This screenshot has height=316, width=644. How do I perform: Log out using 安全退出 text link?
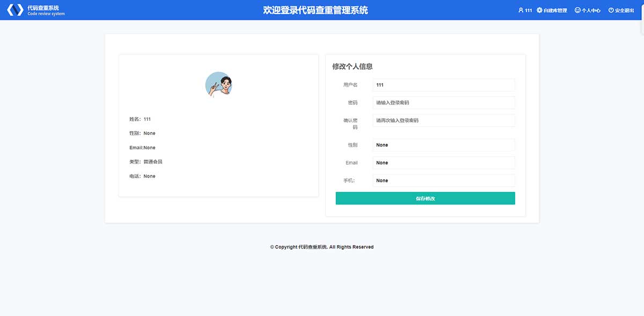coord(624,10)
